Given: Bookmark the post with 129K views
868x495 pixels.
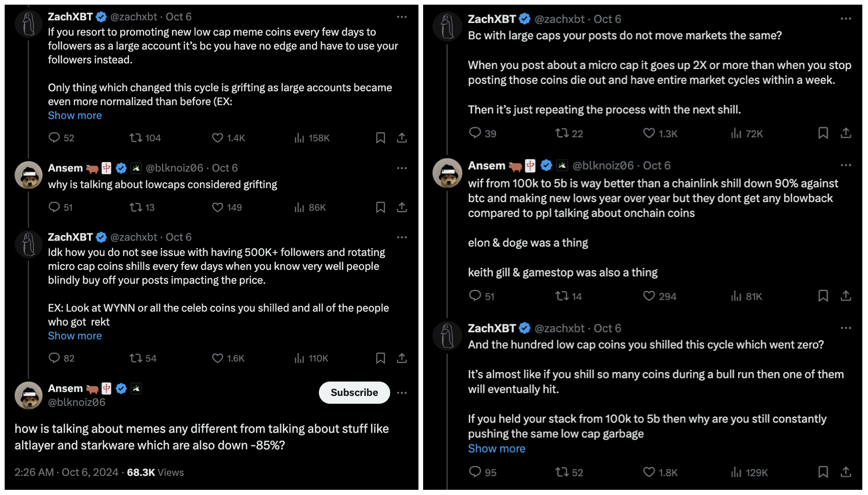Looking at the screenshot, I should tap(823, 472).
